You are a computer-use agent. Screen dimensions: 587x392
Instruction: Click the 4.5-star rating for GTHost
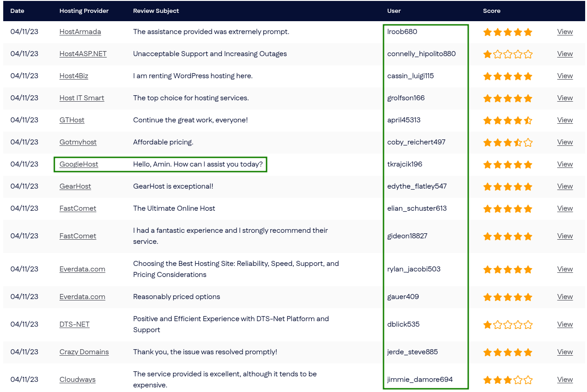pos(508,121)
